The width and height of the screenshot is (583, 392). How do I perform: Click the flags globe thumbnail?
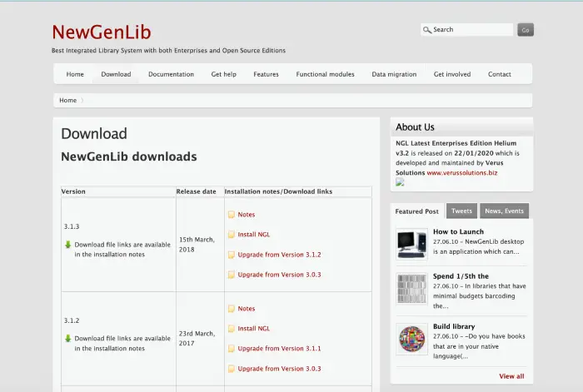[411, 339]
